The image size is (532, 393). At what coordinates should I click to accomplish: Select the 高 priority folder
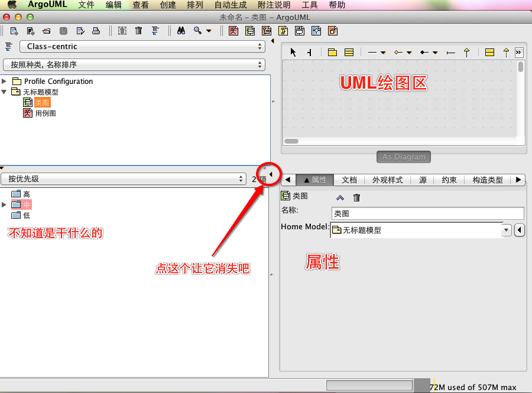click(x=27, y=194)
